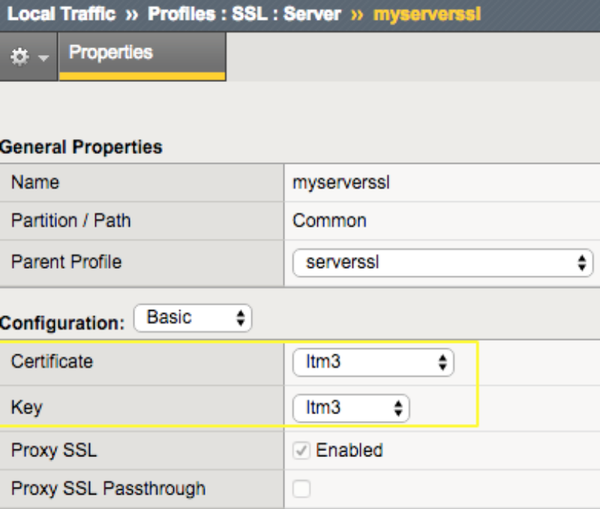Click the Enabled label next to Proxy SSL

tap(349, 450)
